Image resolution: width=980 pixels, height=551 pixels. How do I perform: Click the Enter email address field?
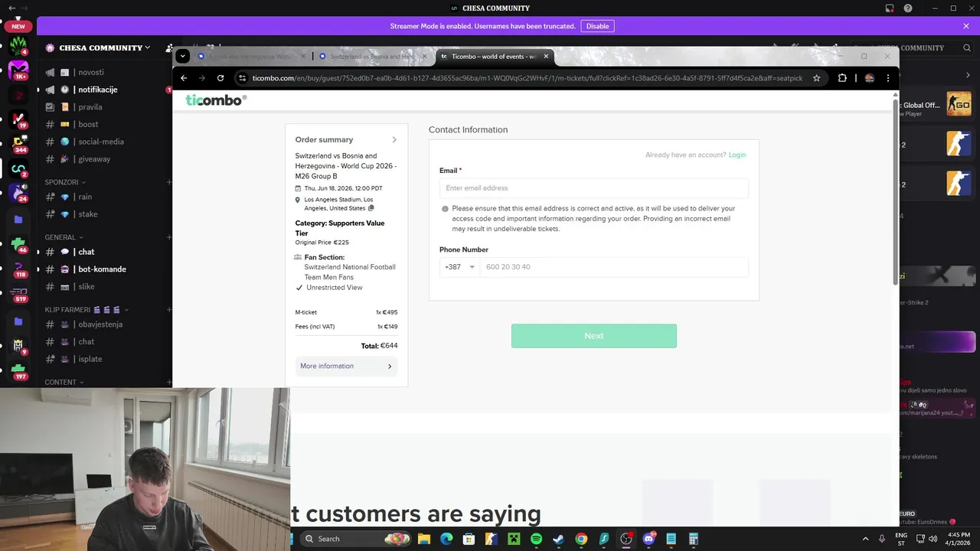pyautogui.click(x=593, y=188)
